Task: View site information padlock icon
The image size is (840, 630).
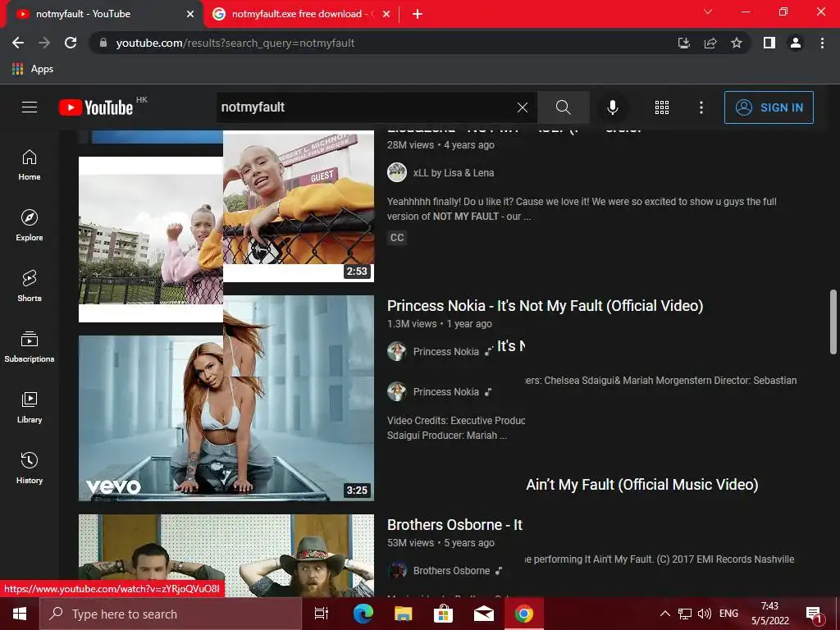Action: tap(103, 43)
